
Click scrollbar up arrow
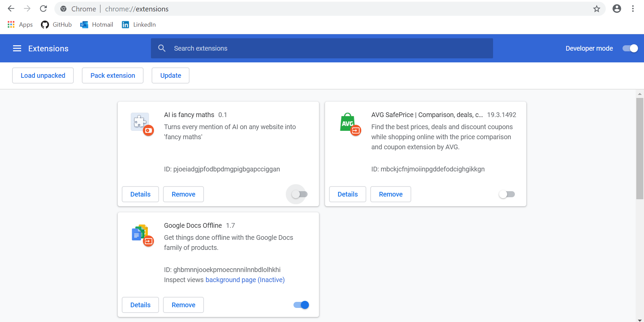tap(640, 94)
